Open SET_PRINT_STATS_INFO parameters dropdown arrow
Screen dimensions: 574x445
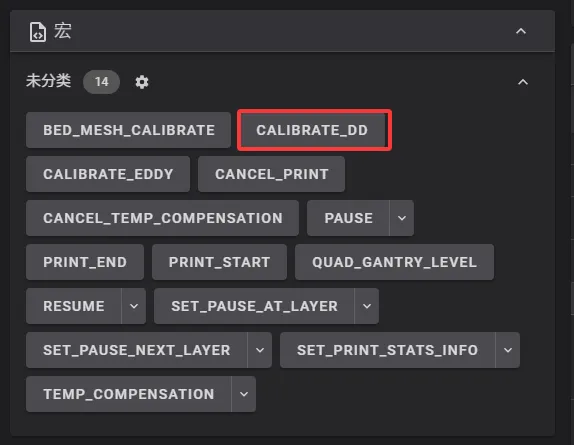tap(508, 350)
